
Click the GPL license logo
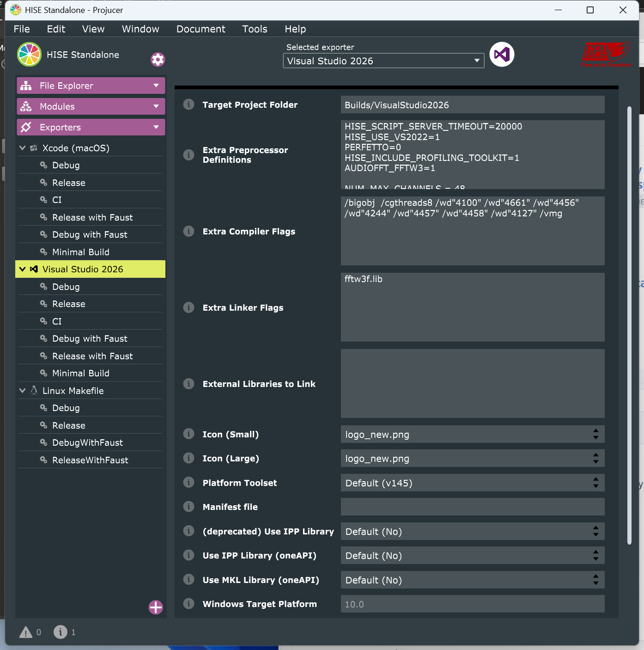tap(606, 55)
